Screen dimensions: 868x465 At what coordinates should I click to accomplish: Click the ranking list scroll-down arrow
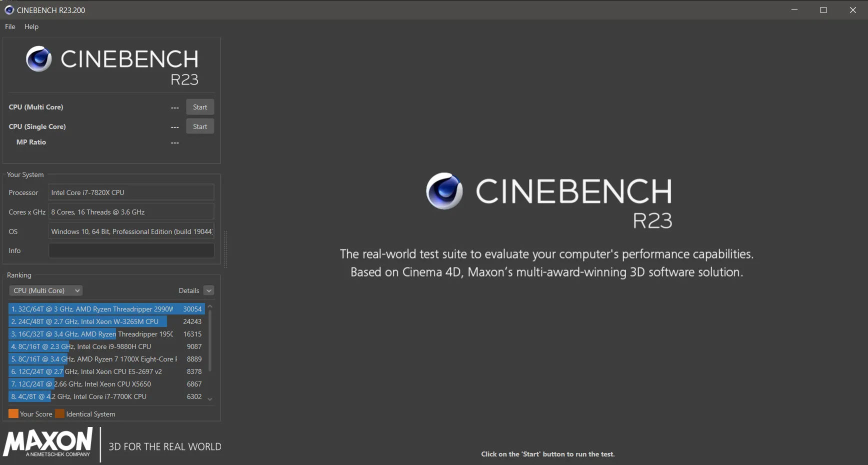[x=210, y=399]
